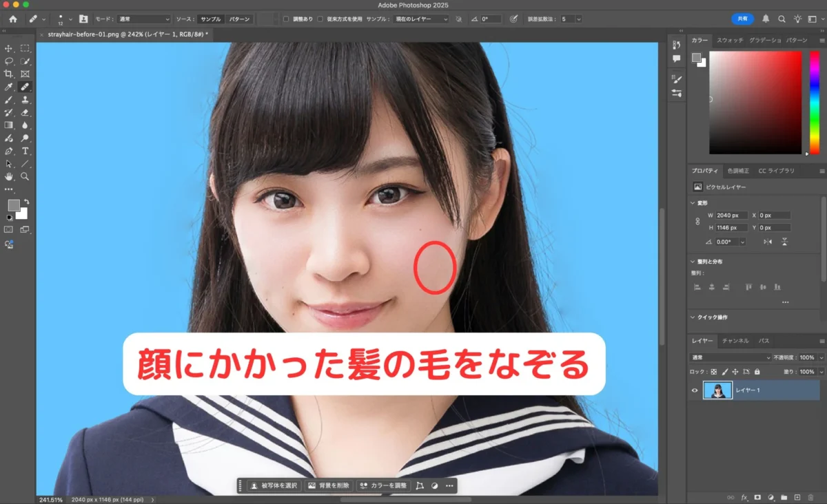Toggle lock image pixels
Viewport: 827px width, 504px height.
tap(724, 372)
